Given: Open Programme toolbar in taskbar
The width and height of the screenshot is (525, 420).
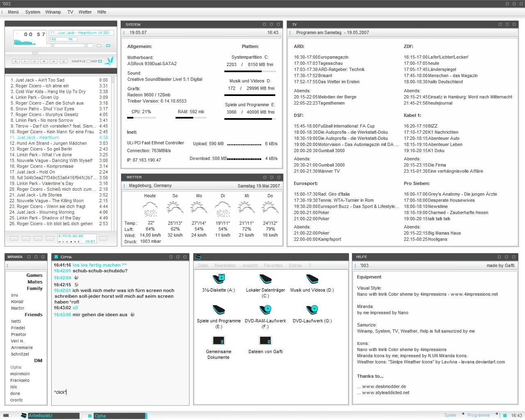Looking at the screenshot, I should click(x=479, y=415).
